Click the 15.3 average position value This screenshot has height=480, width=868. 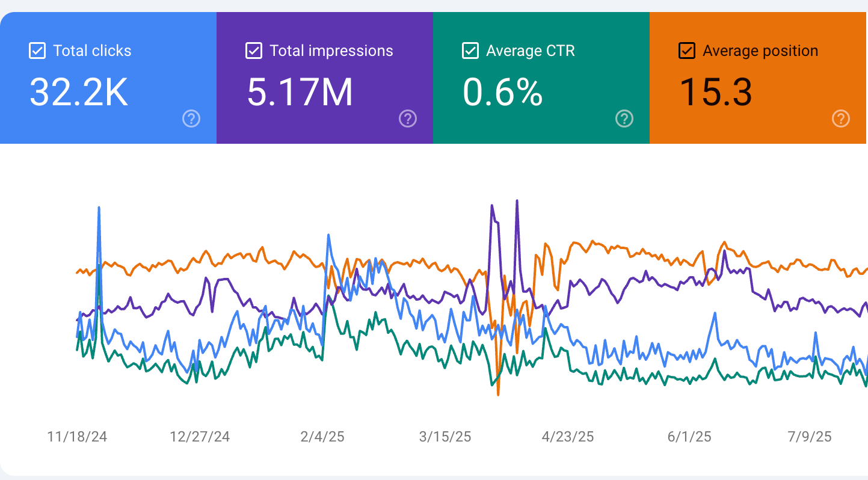[x=716, y=93]
